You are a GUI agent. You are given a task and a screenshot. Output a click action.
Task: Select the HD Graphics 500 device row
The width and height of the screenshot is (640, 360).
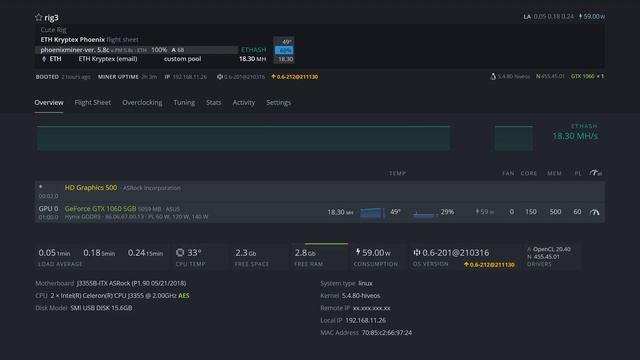tap(320, 191)
